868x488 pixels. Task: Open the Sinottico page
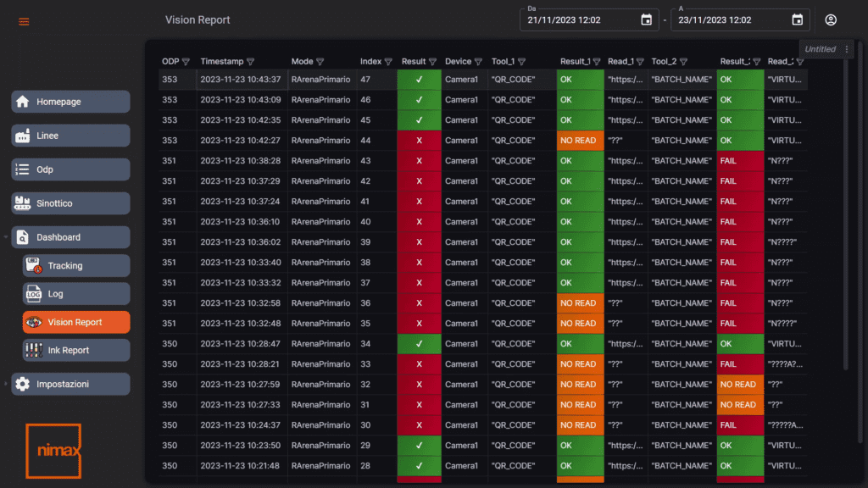coord(71,203)
